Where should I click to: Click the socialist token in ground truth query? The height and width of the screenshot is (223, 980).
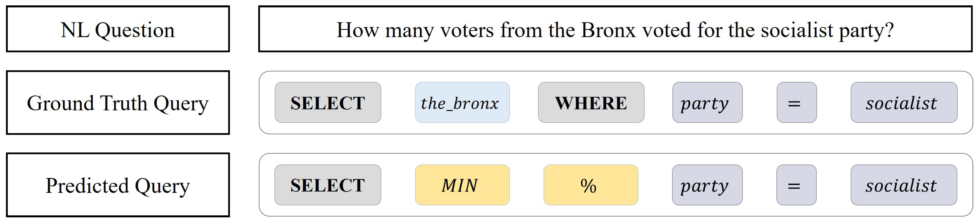pos(904,103)
